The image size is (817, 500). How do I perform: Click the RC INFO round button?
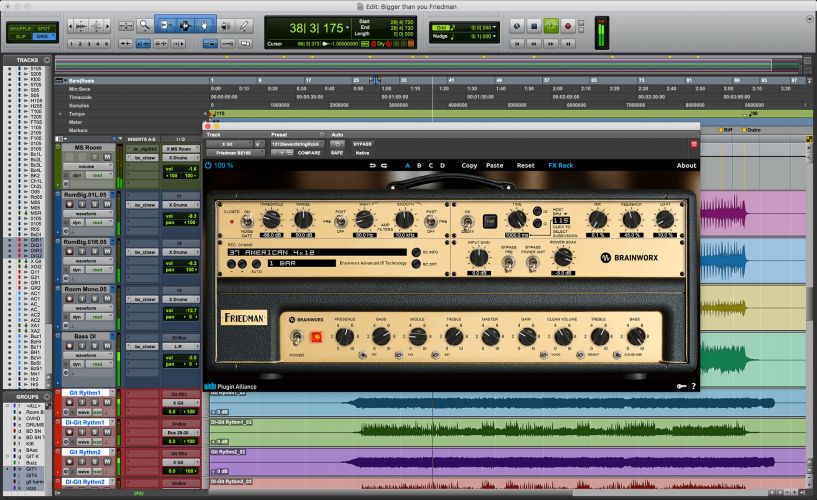pos(416,252)
